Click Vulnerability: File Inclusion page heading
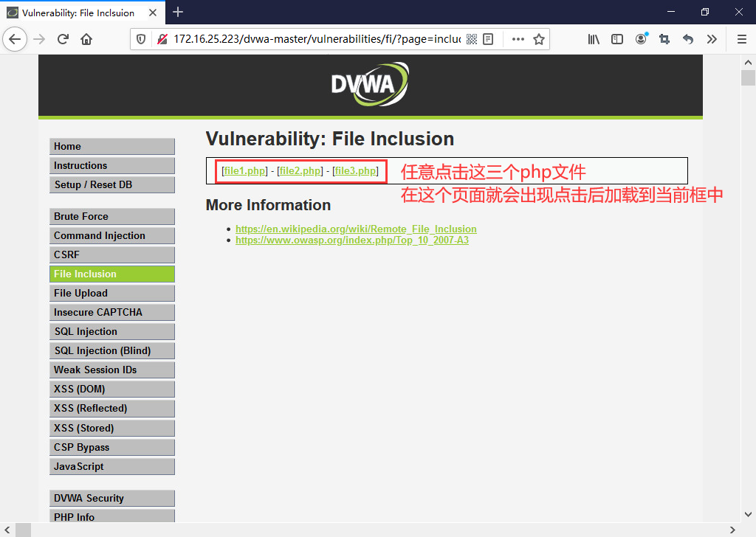Viewport: 756px width, 537px height. pyautogui.click(x=330, y=139)
